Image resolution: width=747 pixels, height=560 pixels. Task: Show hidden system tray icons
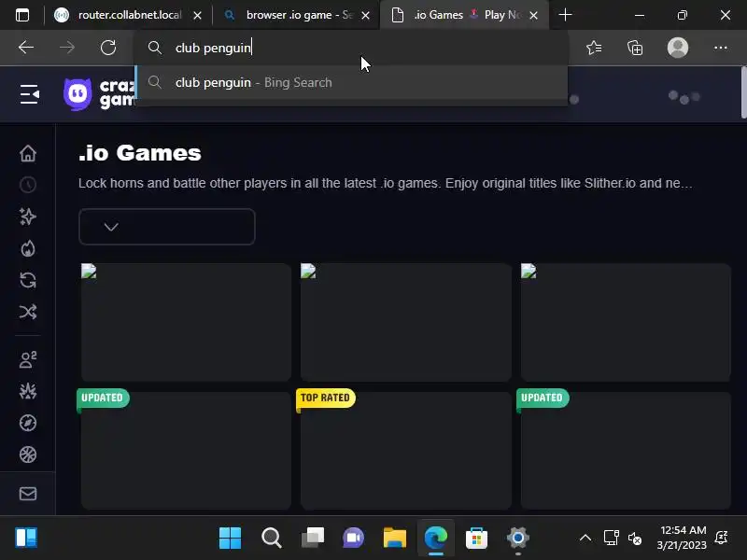pos(585,539)
